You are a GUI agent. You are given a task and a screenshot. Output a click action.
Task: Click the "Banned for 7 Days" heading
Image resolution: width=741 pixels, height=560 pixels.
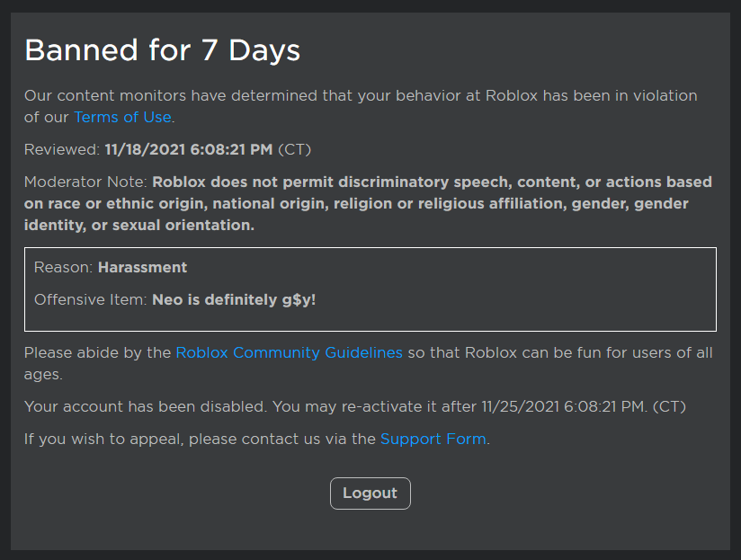162,50
